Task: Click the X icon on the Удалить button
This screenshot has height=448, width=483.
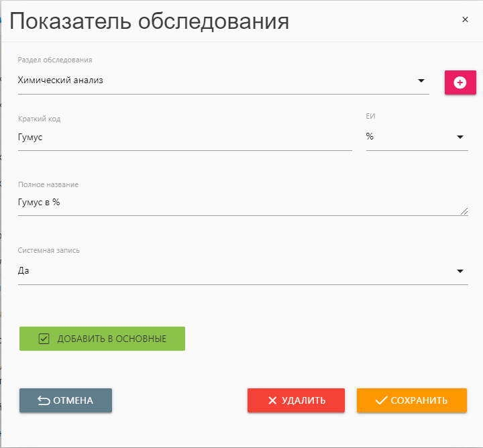Action: pos(272,400)
